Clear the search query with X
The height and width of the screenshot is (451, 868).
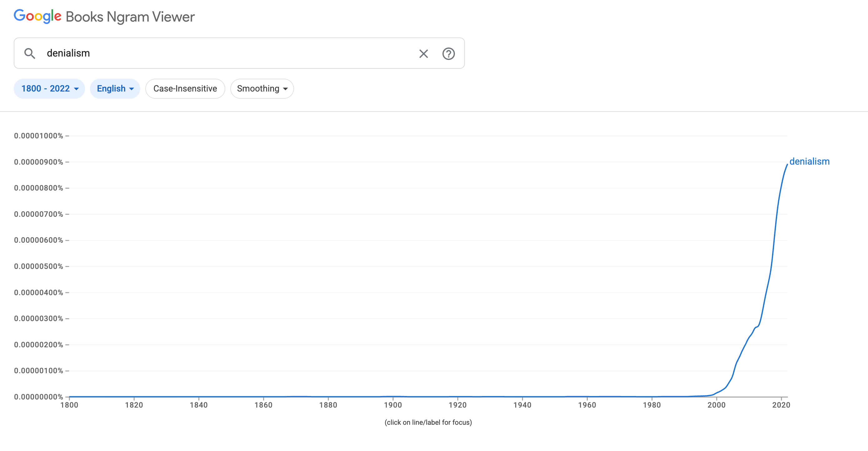coord(423,53)
